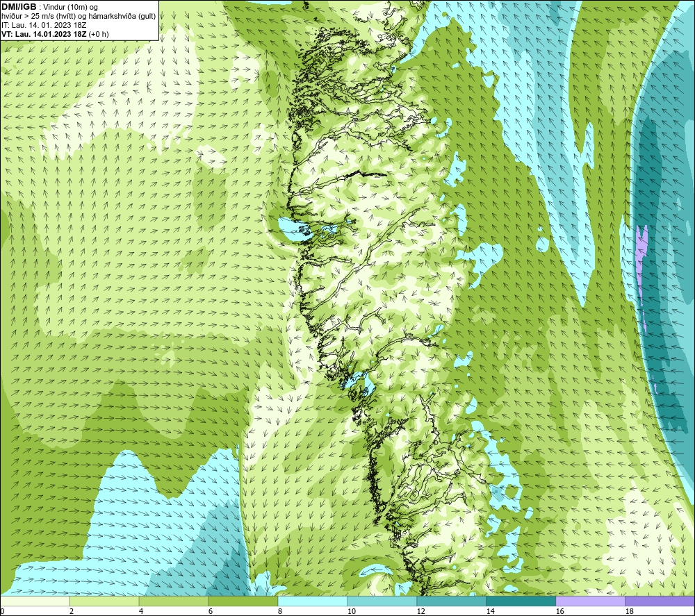
Task: Click the darker green 6–8 m/s legend swatch
Action: (243, 601)
